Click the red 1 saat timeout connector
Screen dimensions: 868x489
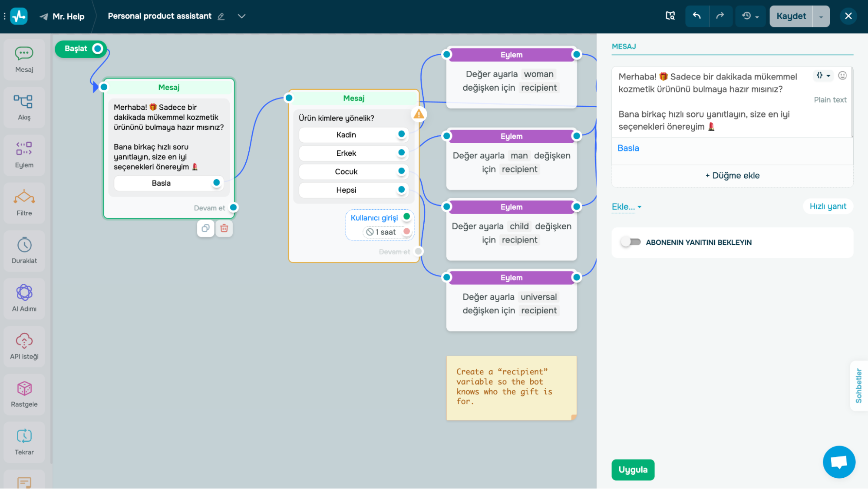(406, 232)
